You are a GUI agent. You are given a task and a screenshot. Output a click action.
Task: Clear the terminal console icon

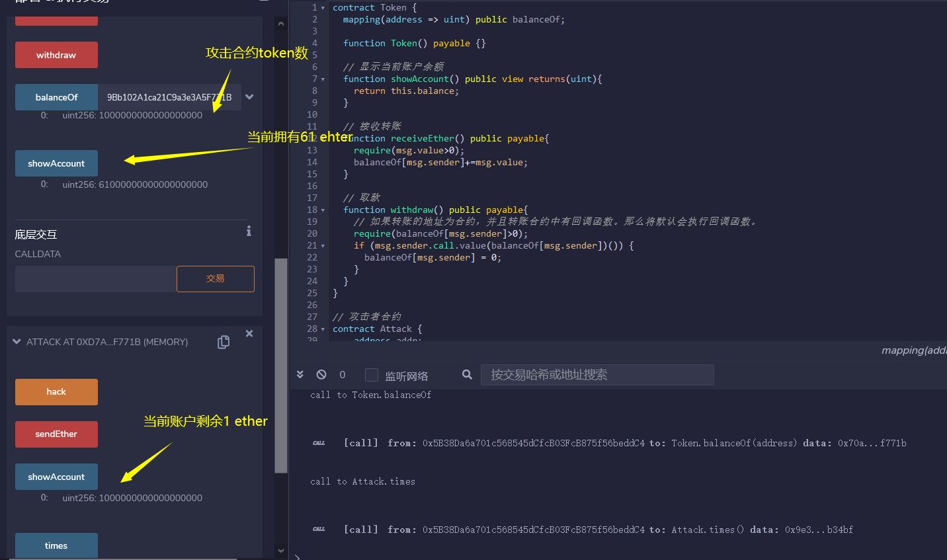tap(321, 374)
